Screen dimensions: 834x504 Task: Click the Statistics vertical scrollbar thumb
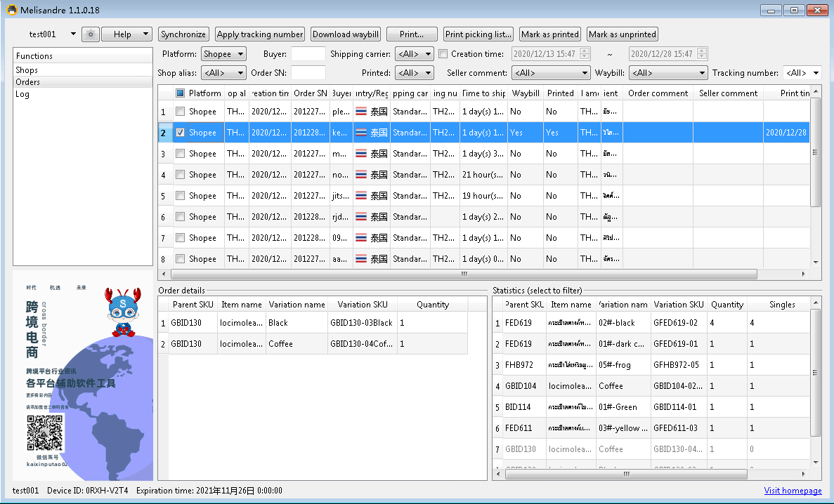[816, 373]
